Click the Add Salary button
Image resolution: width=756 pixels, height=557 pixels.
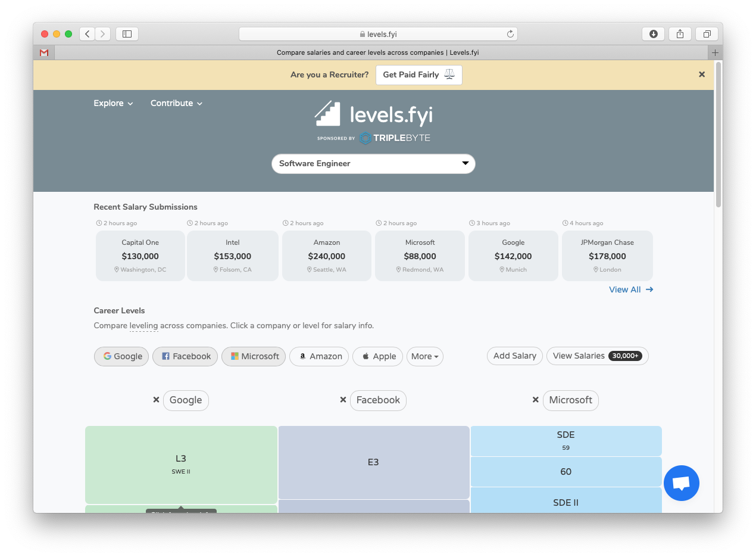tap(515, 356)
